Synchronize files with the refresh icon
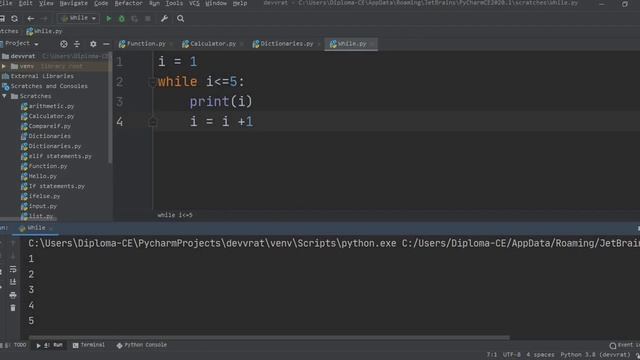Image resolution: width=640 pixels, height=360 pixels. 14,18
